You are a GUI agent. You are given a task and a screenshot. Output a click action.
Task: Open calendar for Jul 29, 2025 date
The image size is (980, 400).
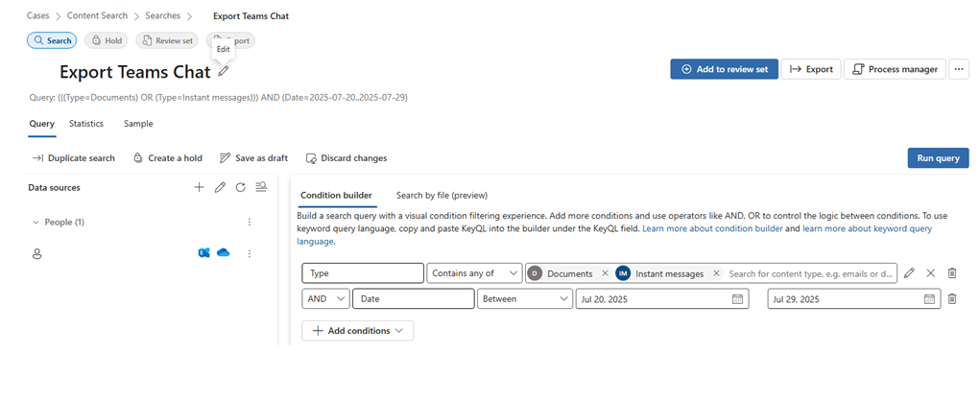(930, 298)
